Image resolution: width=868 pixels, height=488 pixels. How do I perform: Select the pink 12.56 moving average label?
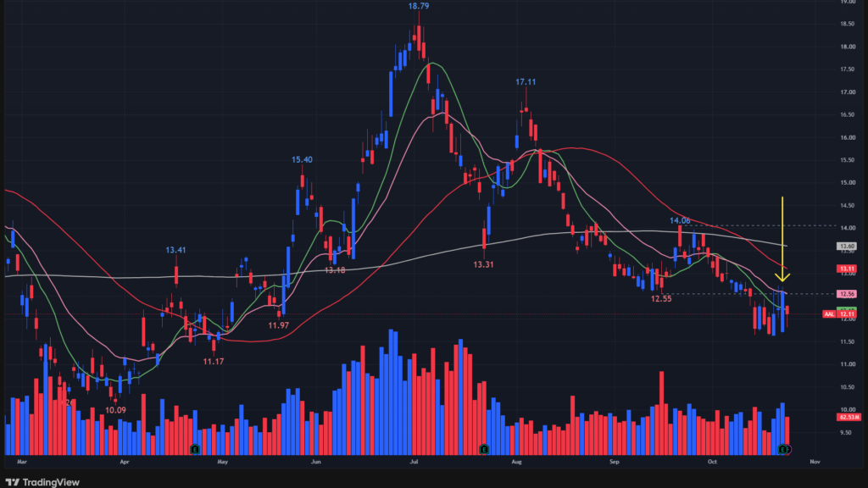coord(847,294)
